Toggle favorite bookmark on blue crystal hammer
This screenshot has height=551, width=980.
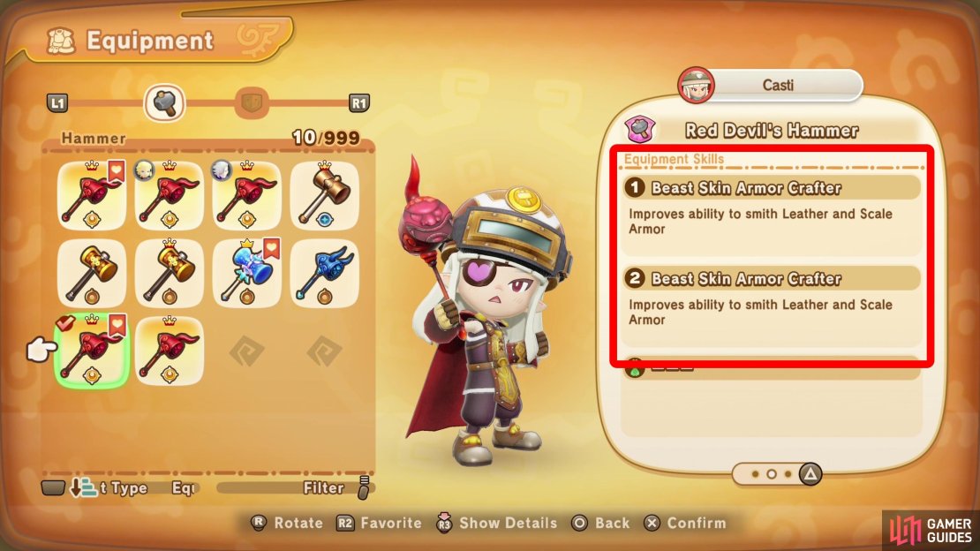271,248
